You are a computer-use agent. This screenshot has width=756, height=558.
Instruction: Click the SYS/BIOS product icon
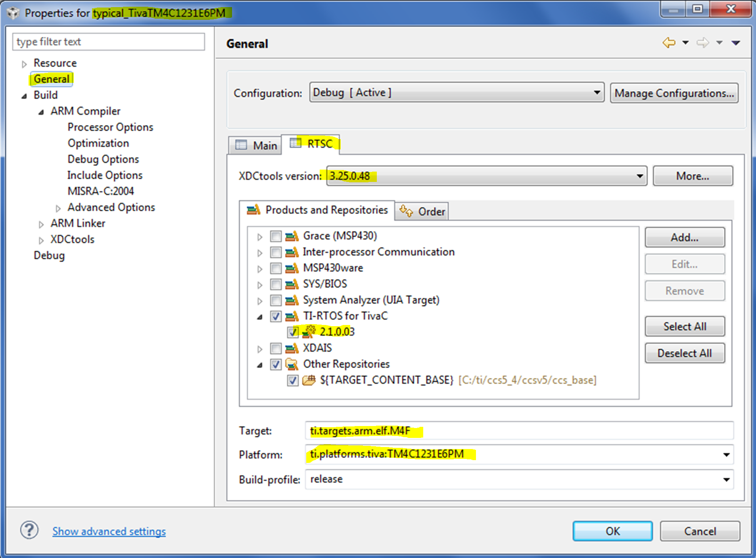292,284
